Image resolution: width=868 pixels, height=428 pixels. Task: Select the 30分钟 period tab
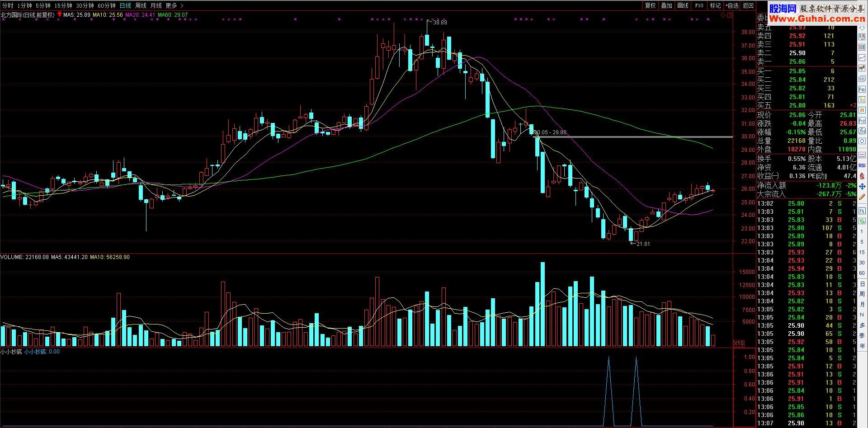point(85,5)
